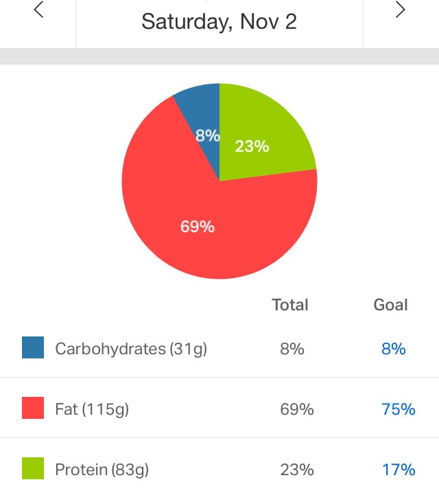
Task: Click the red Fat legend swatch
Action: [x=33, y=409]
